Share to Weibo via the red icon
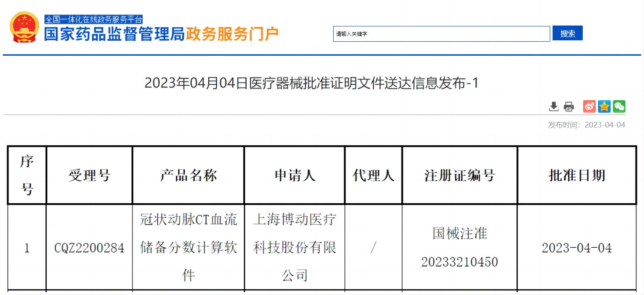This screenshot has height=295, width=644. click(x=589, y=107)
